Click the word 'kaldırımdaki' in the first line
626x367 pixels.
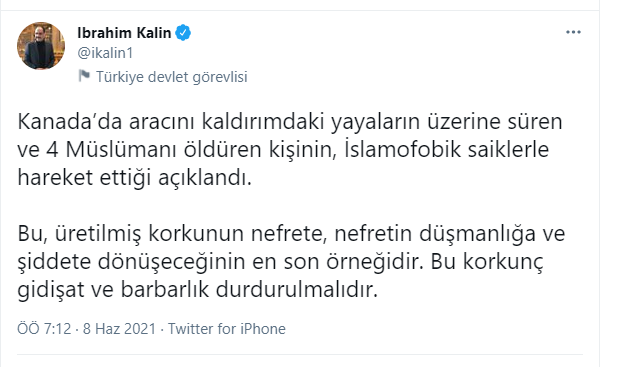click(x=263, y=122)
